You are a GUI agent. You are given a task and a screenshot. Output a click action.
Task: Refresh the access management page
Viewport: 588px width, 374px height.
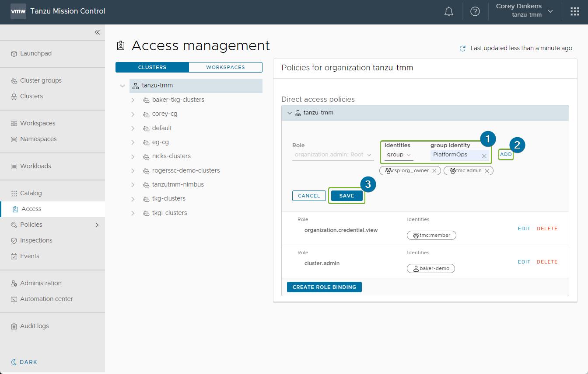point(462,48)
